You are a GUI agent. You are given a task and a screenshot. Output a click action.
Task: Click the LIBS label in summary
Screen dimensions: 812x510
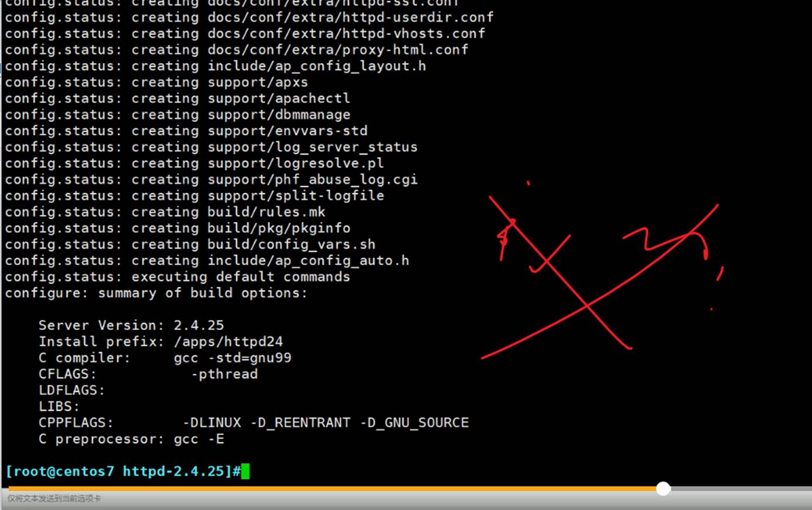pyautogui.click(x=58, y=407)
